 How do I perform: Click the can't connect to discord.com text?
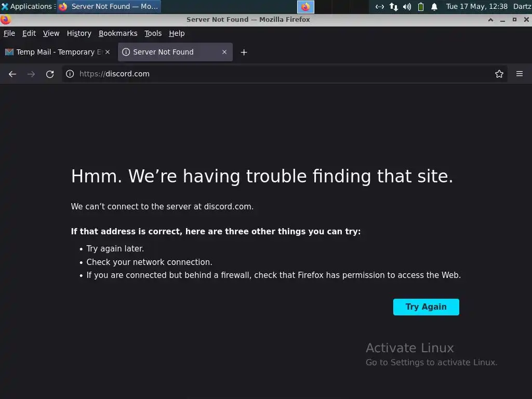(x=162, y=207)
